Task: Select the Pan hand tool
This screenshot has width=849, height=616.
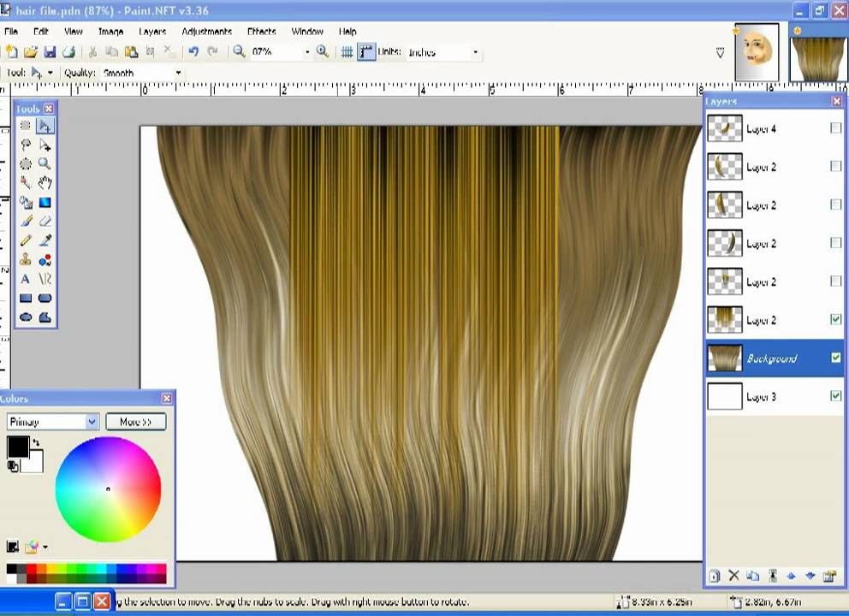Action: 45,183
